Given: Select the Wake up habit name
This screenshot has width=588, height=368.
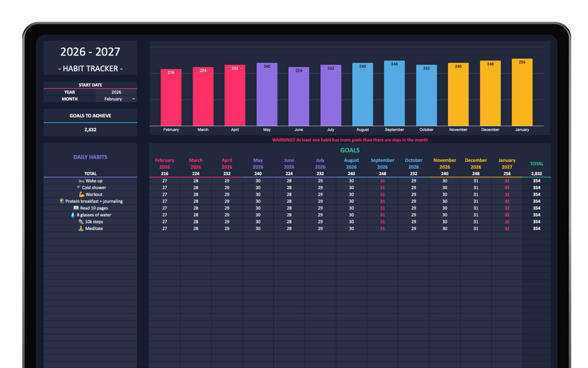Looking at the screenshot, I should (94, 181).
